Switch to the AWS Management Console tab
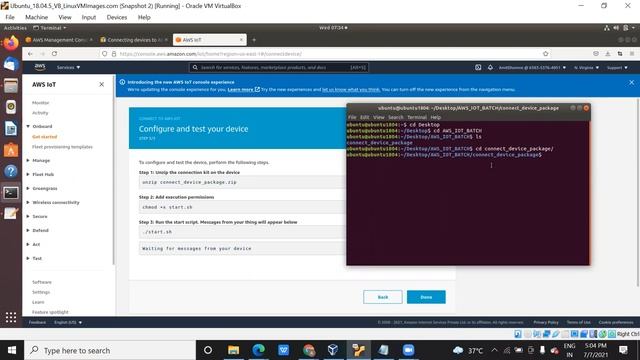Viewport: 640px width, 360px height. point(59,40)
